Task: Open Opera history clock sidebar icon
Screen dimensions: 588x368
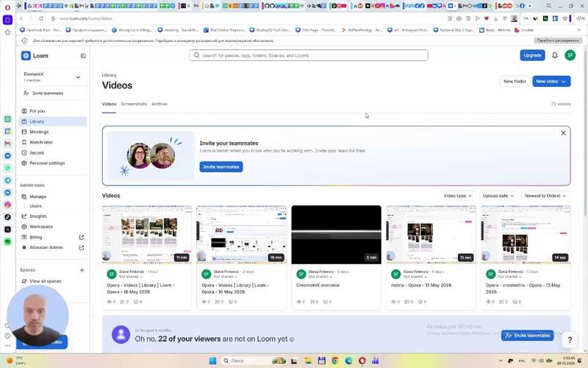Action: point(7,336)
